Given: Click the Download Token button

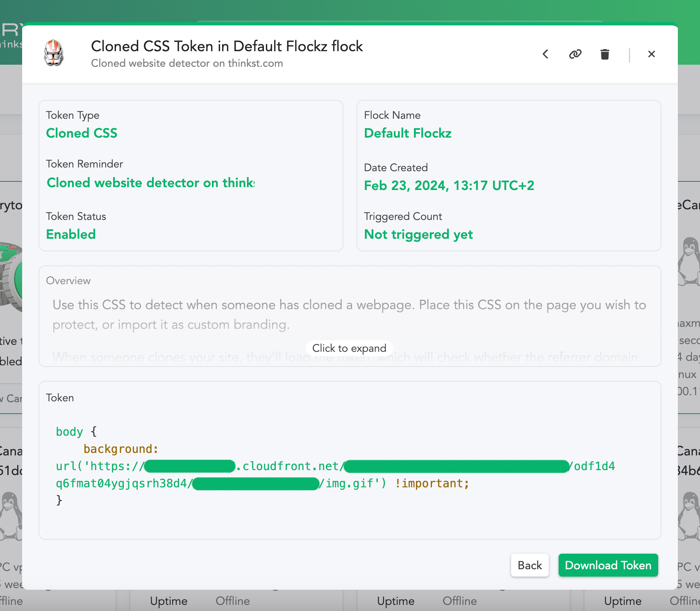Looking at the screenshot, I should (x=608, y=565).
